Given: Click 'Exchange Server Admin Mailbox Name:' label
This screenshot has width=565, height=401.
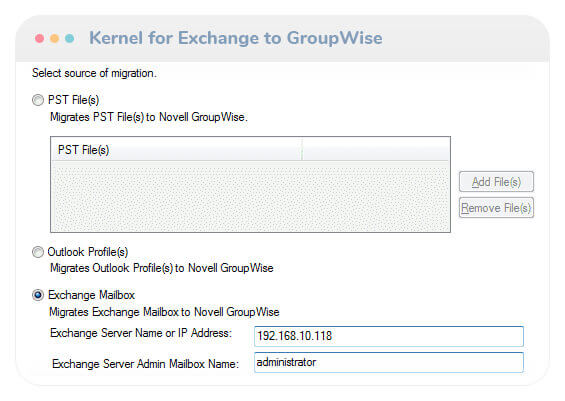Looking at the screenshot, I should click(x=145, y=364).
